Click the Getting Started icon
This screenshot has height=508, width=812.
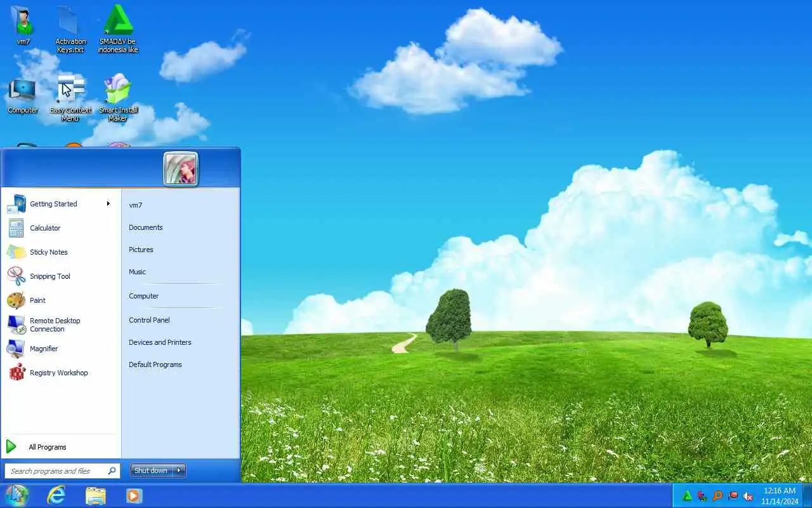click(x=16, y=204)
